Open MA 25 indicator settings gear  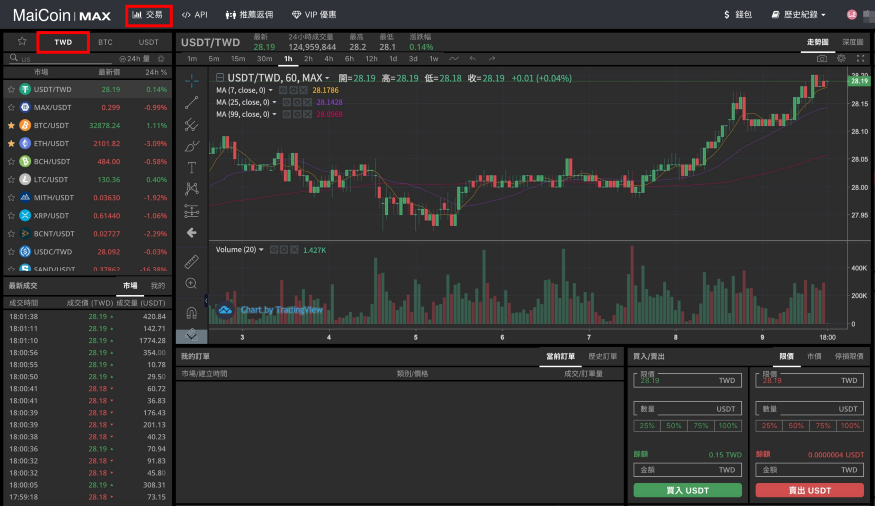pos(297,102)
